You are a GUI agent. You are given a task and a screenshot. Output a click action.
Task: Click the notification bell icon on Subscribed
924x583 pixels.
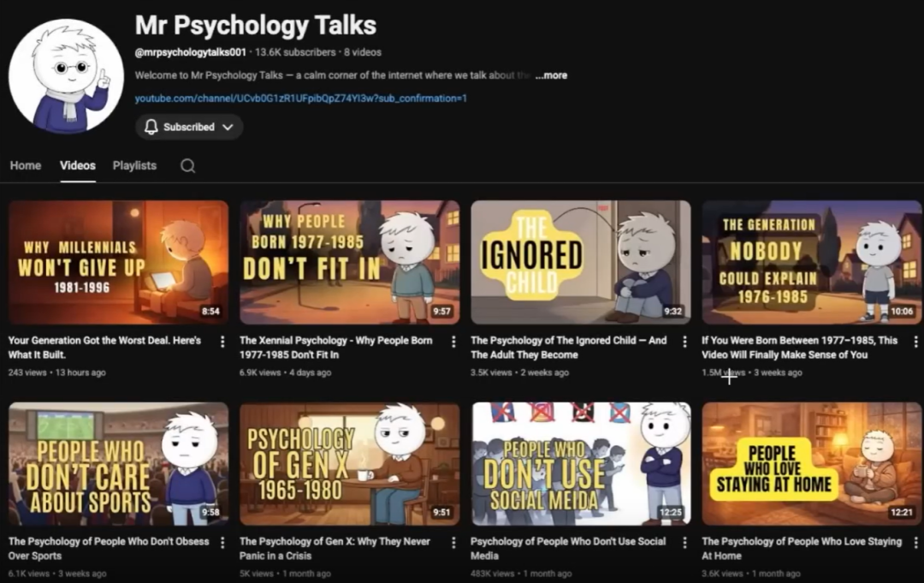(151, 127)
